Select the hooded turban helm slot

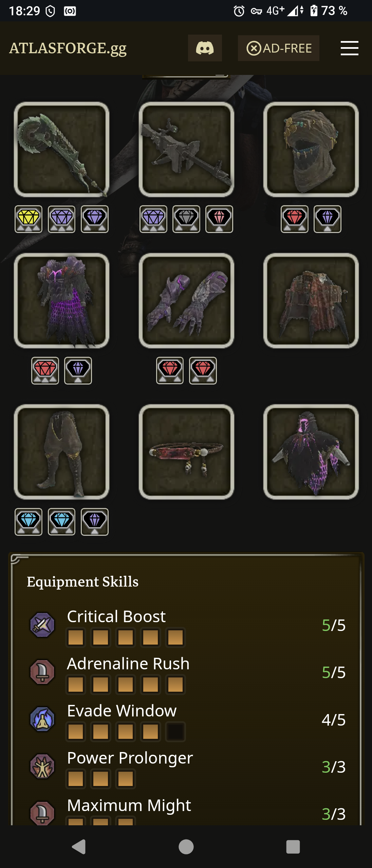pos(311,150)
